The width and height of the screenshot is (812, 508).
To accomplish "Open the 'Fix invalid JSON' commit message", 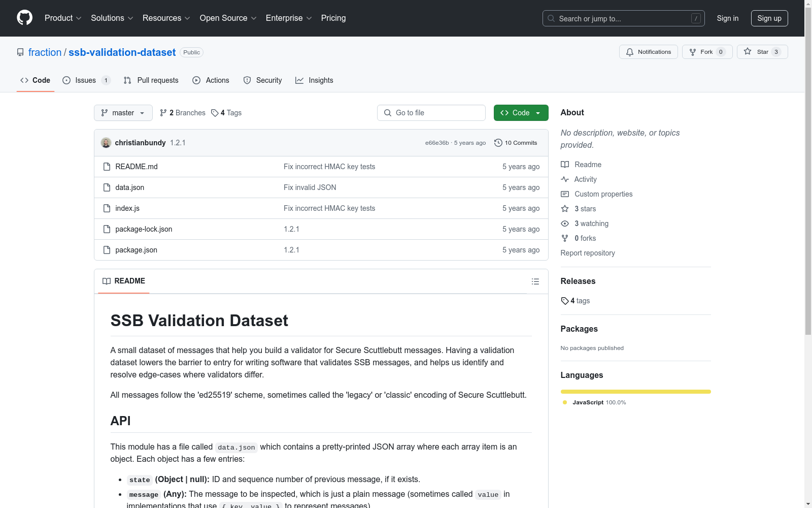I will [x=310, y=187].
